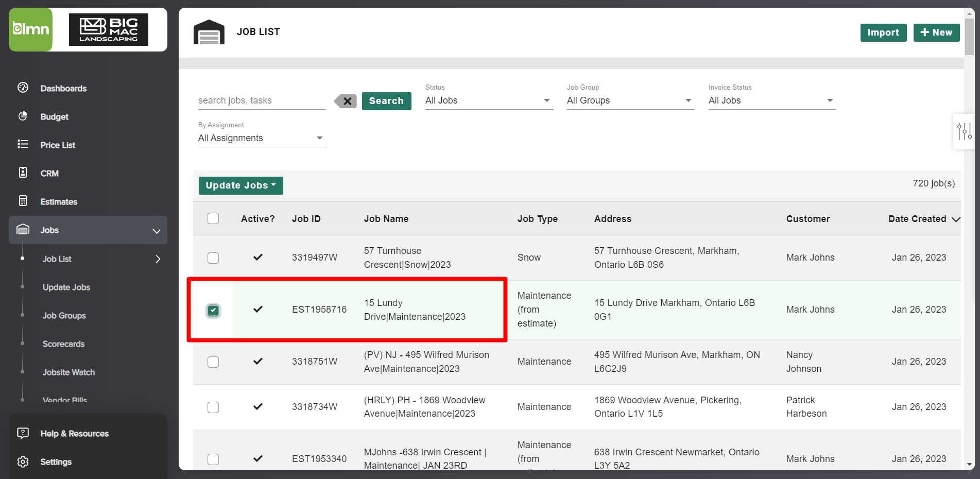Image resolution: width=980 pixels, height=479 pixels.
Task: Click the Customer column header
Action: (808, 219)
